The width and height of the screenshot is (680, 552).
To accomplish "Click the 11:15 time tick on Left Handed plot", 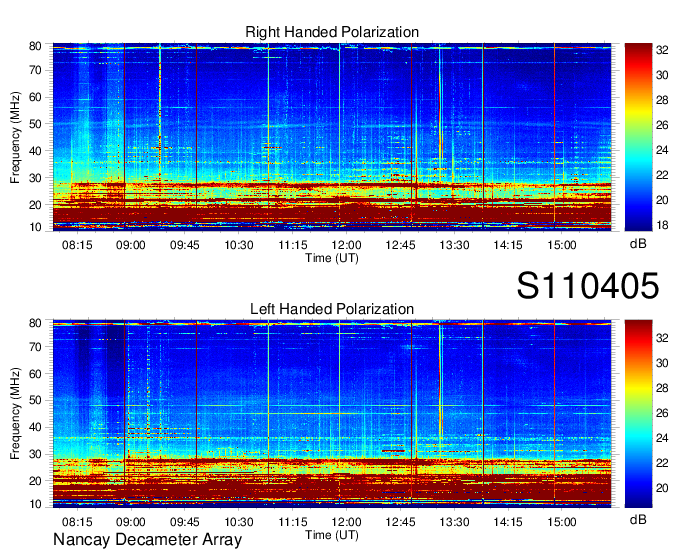I will tap(293, 522).
